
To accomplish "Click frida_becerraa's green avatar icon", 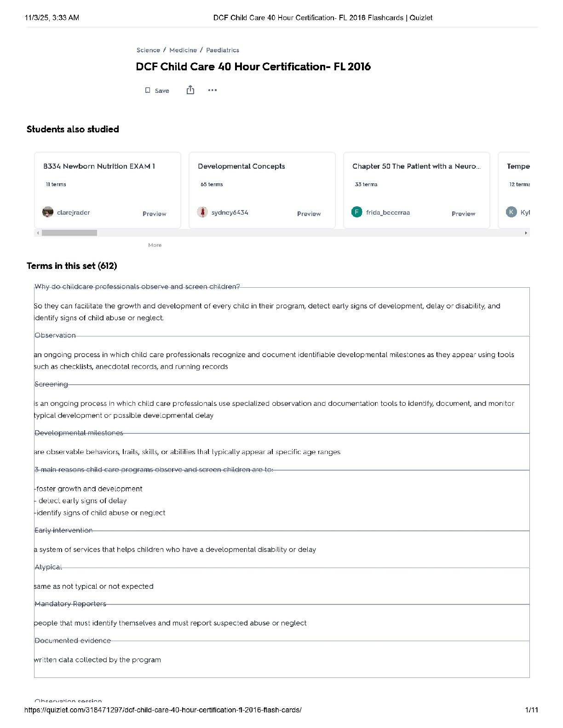I will point(356,212).
